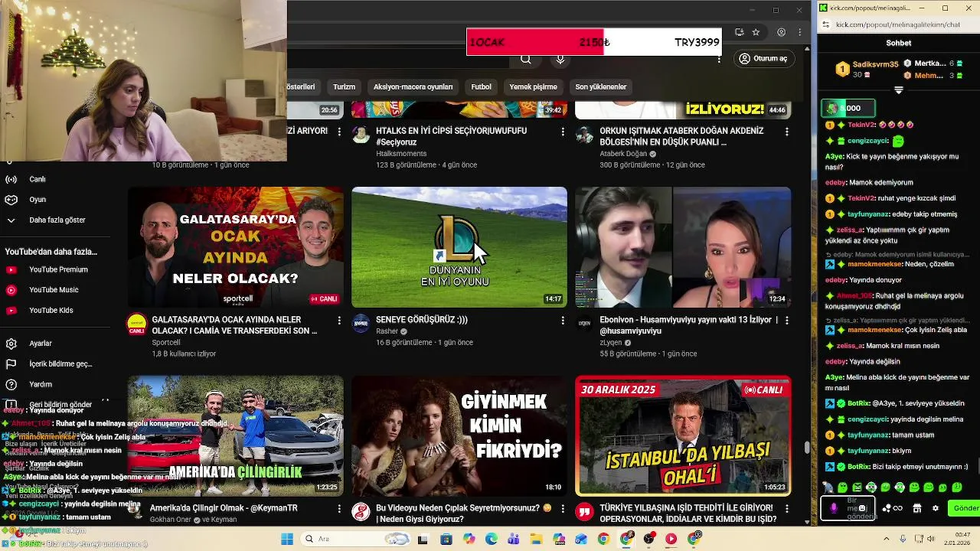Open Galatasaray'da Ocak Ayında thumbnail

[x=236, y=247]
